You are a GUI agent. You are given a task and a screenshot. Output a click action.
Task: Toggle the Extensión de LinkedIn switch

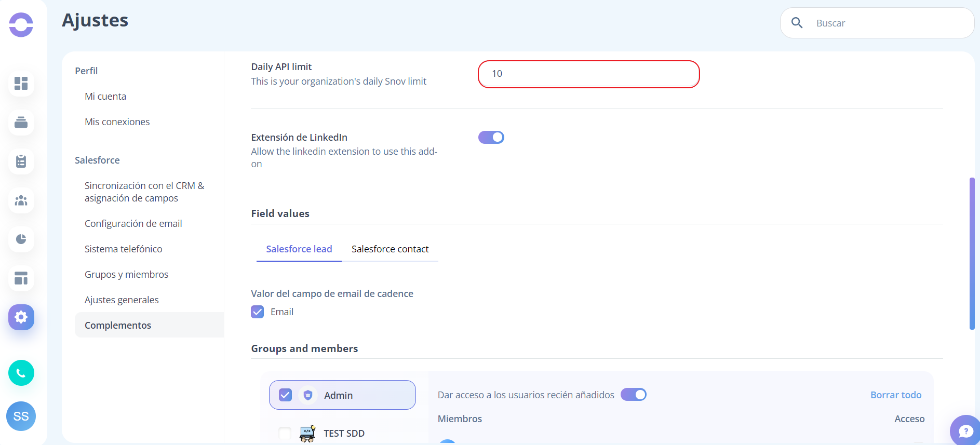pyautogui.click(x=491, y=137)
